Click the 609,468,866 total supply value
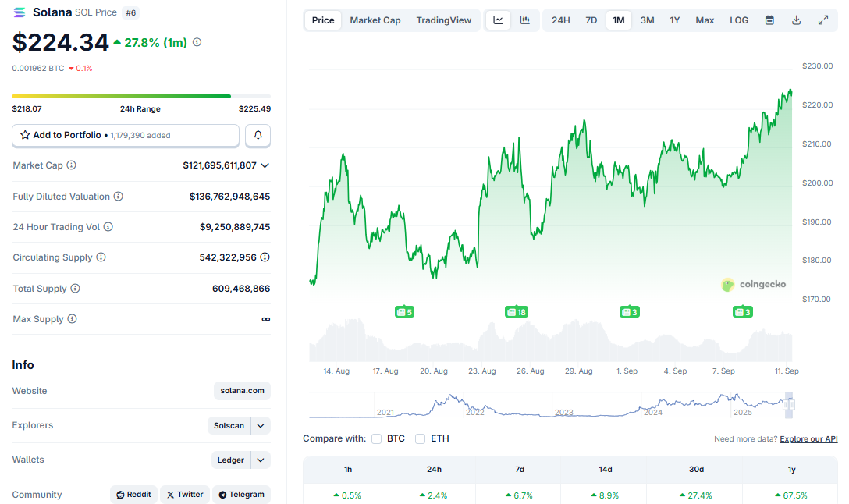The height and width of the screenshot is (504, 849). pyautogui.click(x=241, y=289)
